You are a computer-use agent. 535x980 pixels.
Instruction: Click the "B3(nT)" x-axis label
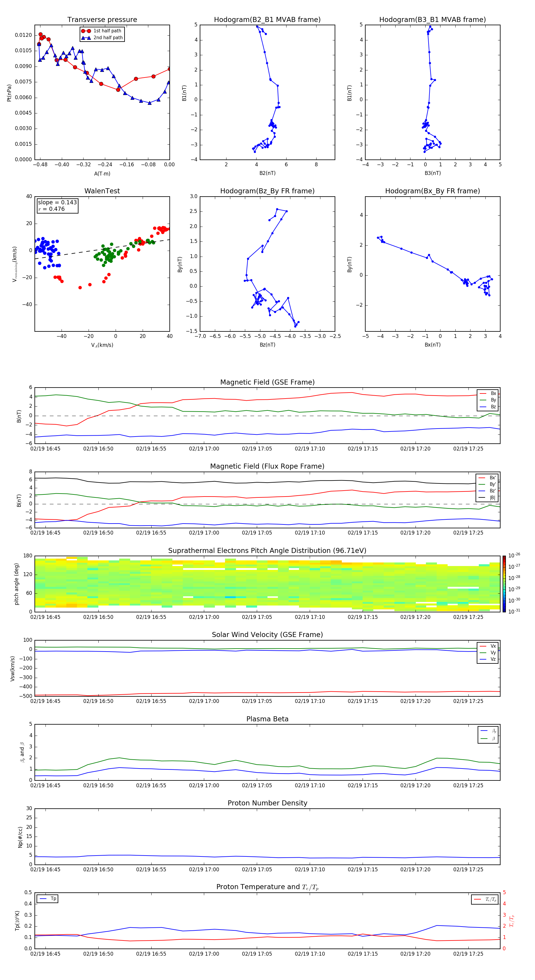click(x=432, y=173)
